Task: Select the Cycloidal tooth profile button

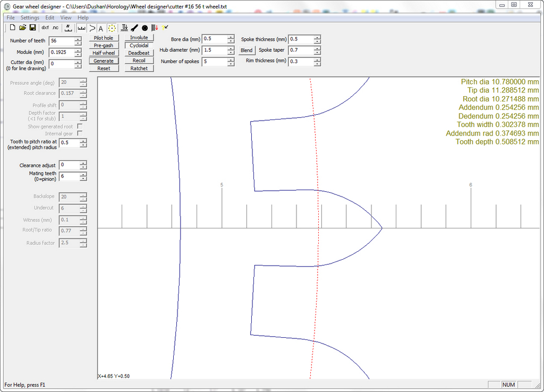Action: pos(139,46)
